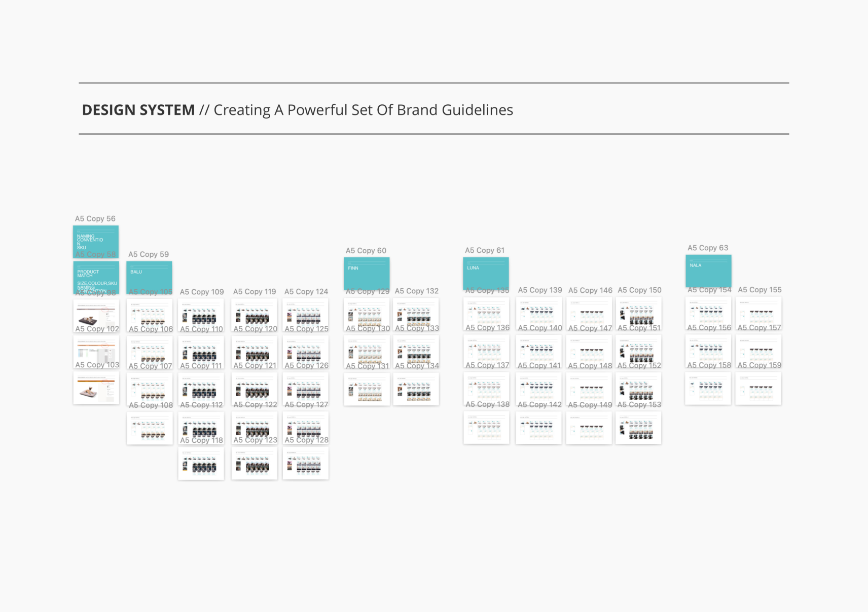868x612 pixels.
Task: Click the 'A5 Copy 109' artboard label
Action: coord(202,292)
